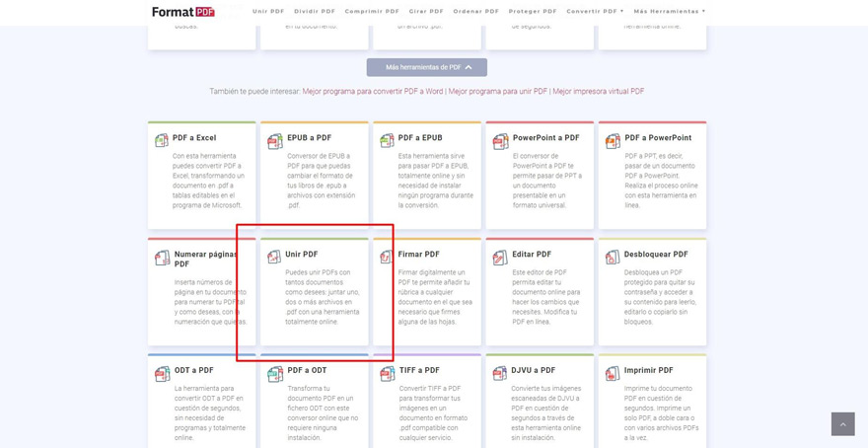
Task: Open the Más Herramientas dropdown menu
Action: click(x=669, y=12)
